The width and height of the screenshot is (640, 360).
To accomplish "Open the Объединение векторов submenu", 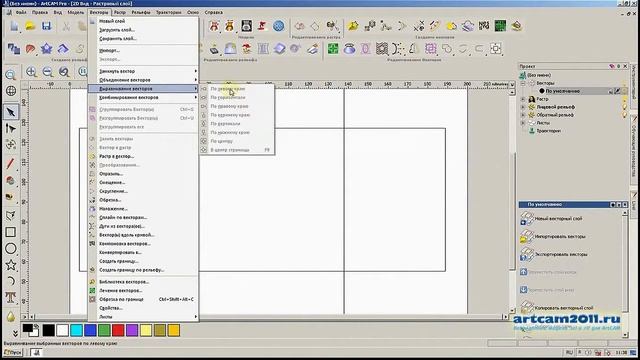I will (x=143, y=80).
